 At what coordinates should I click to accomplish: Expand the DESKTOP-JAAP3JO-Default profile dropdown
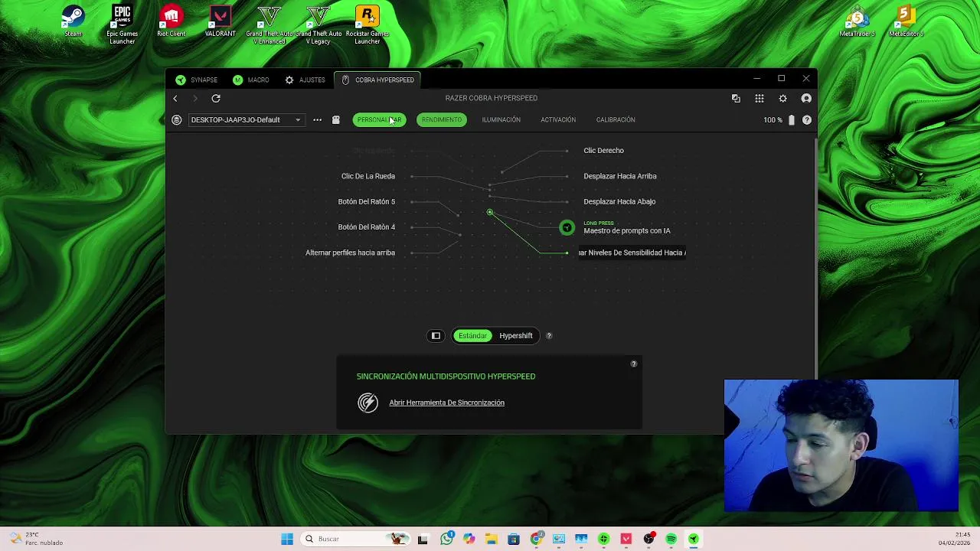click(245, 119)
